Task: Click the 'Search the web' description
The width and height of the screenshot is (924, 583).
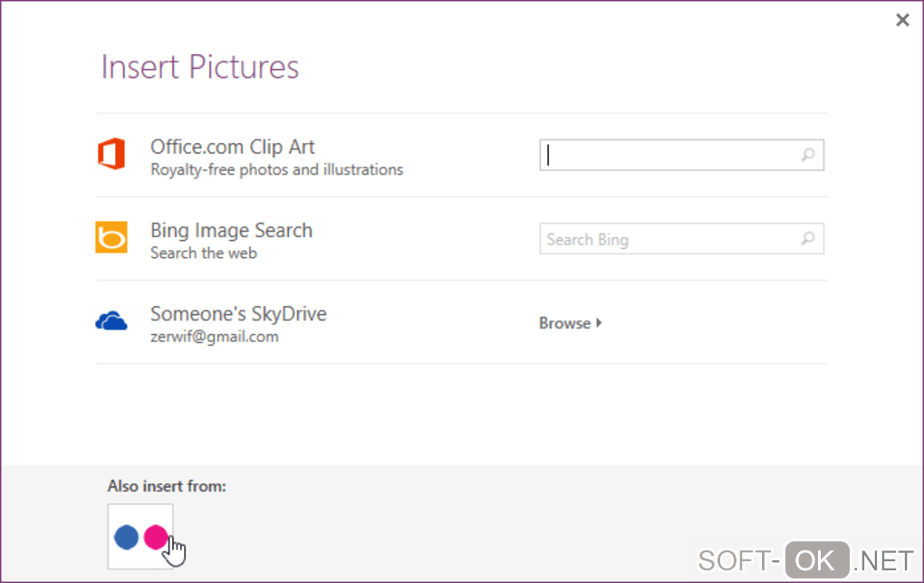Action: 204,253
